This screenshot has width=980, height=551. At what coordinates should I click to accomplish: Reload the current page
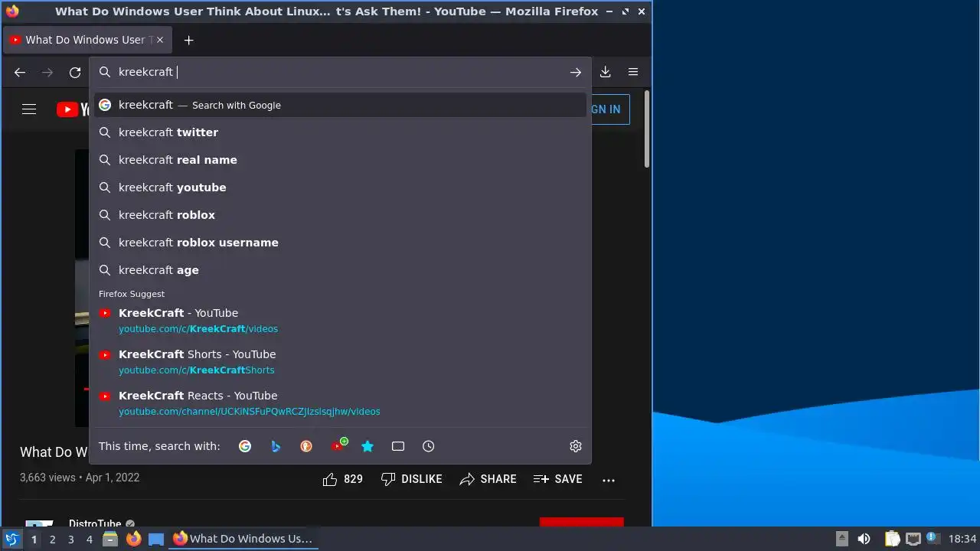point(75,72)
